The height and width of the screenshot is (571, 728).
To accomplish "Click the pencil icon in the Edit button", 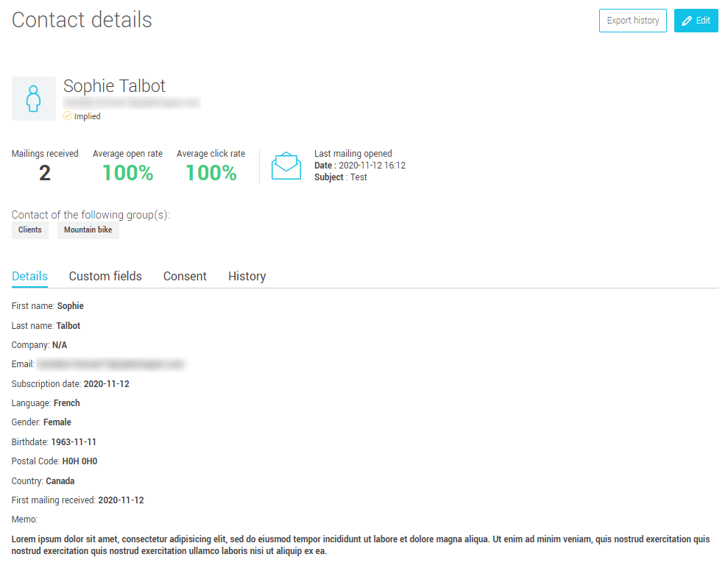I will (688, 21).
